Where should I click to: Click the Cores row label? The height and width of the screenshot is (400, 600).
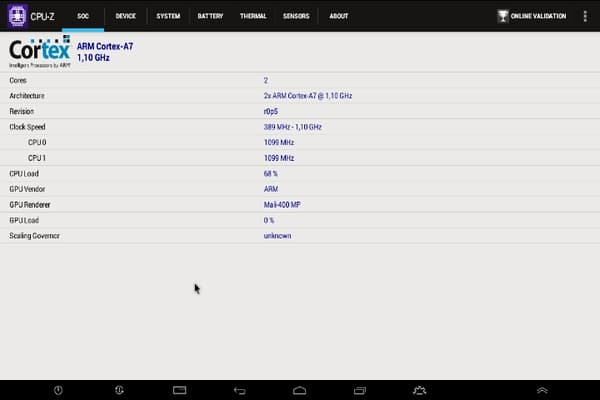pos(18,80)
